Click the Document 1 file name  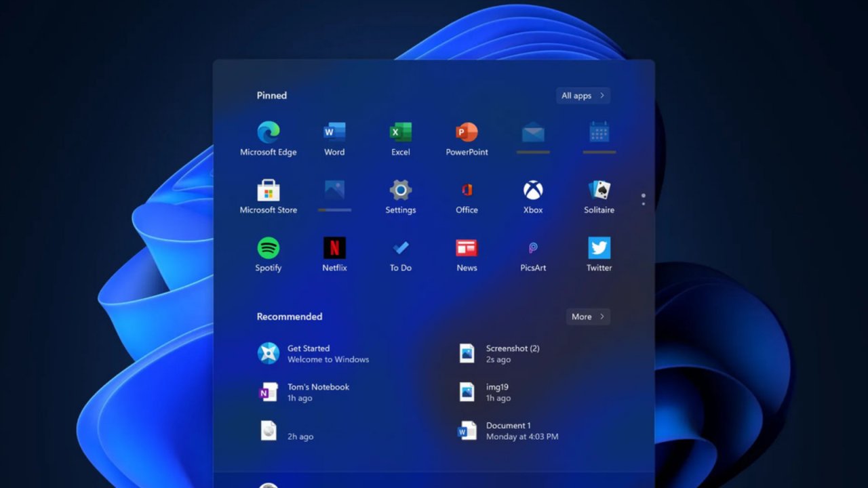pyautogui.click(x=509, y=426)
